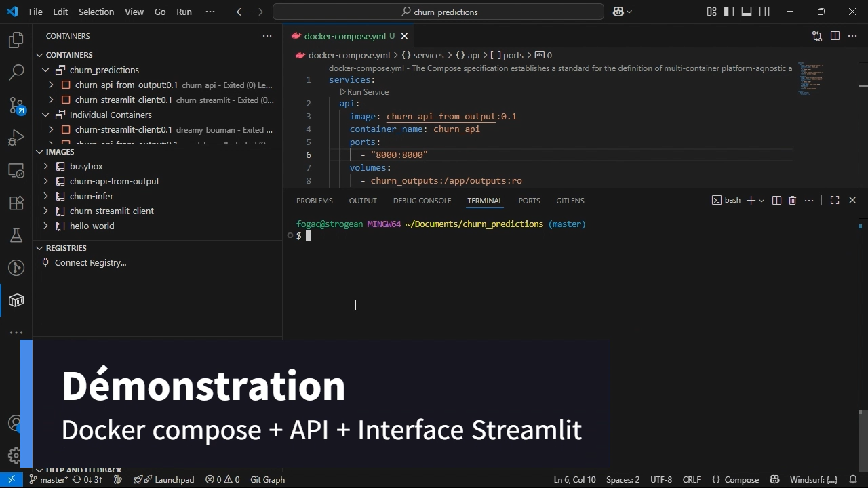Open the Run and Debug view
The image size is (868, 488).
tap(16, 138)
